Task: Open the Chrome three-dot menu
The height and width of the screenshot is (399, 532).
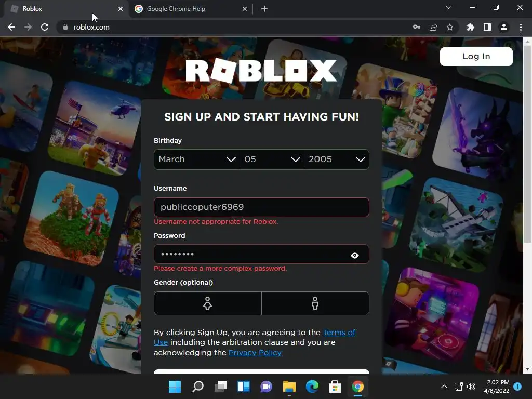Action: [521, 27]
